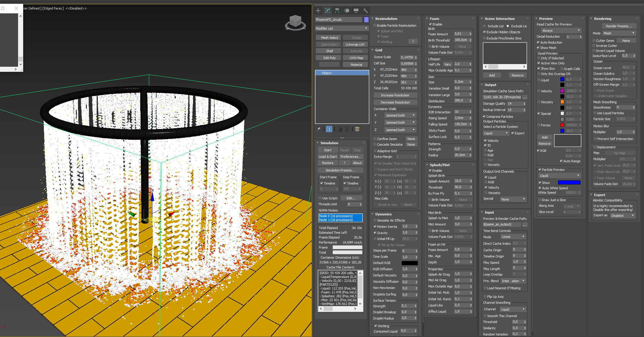
Task: Select the Include List radio button
Action: tap(484, 26)
